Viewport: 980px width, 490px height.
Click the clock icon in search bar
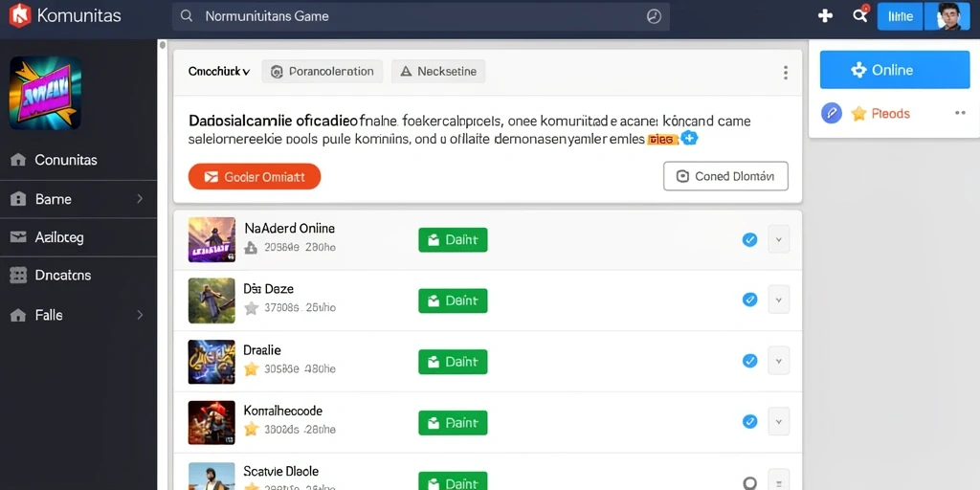(654, 16)
